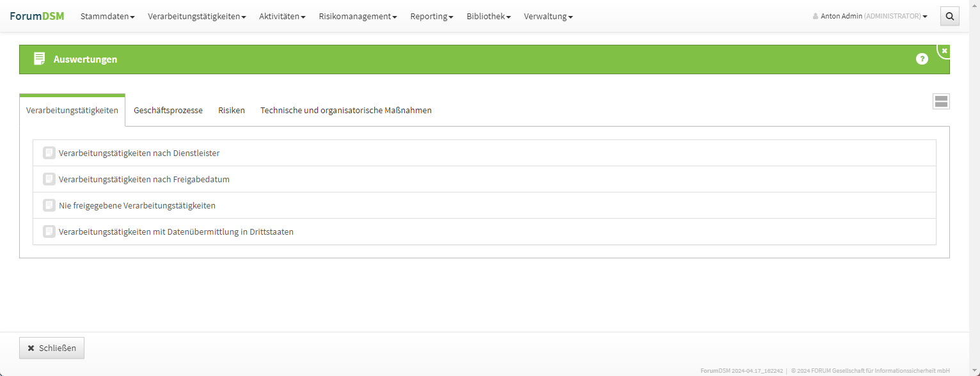
Task: Click report icon for Nie freigegebene Verarbeitungstätigkeiten
Action: (49, 205)
